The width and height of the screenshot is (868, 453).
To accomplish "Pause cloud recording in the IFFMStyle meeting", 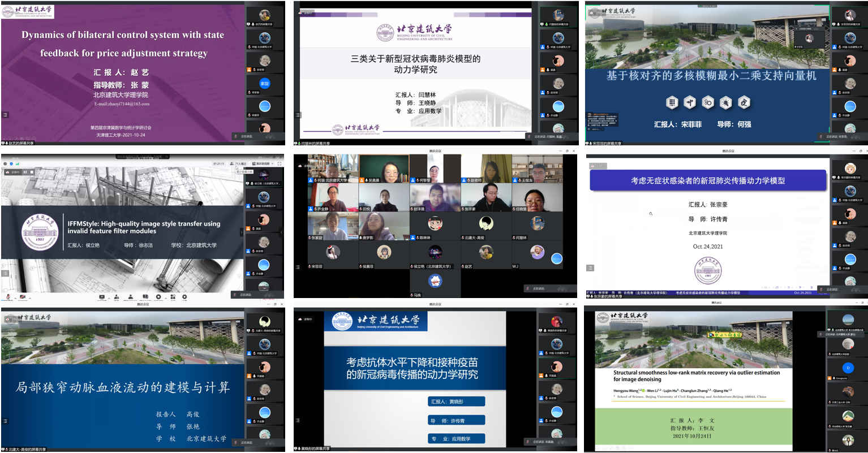I will coord(24,172).
